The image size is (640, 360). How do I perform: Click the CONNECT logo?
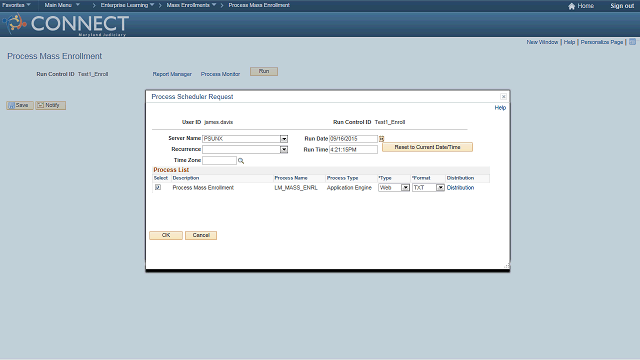point(67,24)
